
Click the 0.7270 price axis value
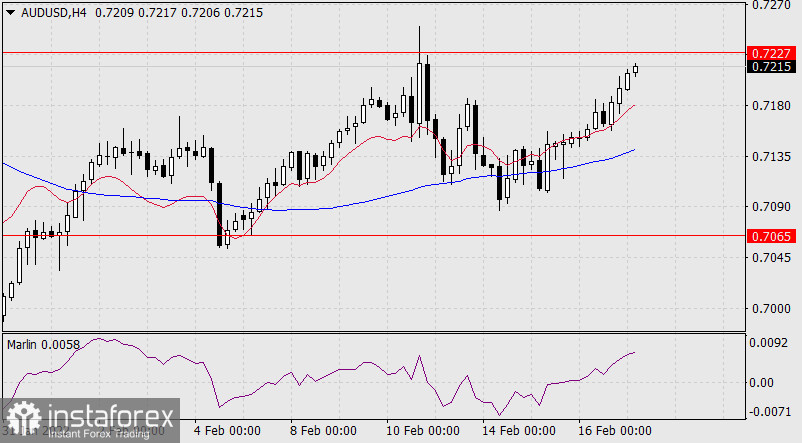769,5
